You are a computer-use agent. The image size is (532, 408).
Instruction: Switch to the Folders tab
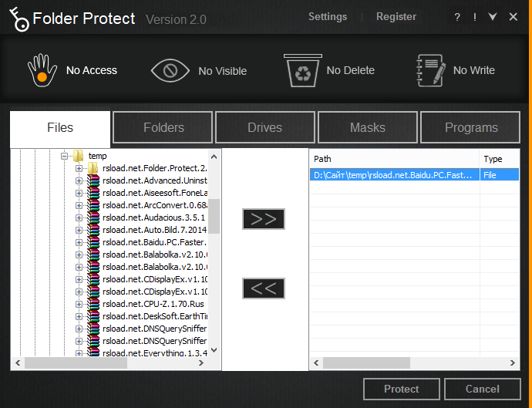[163, 127]
